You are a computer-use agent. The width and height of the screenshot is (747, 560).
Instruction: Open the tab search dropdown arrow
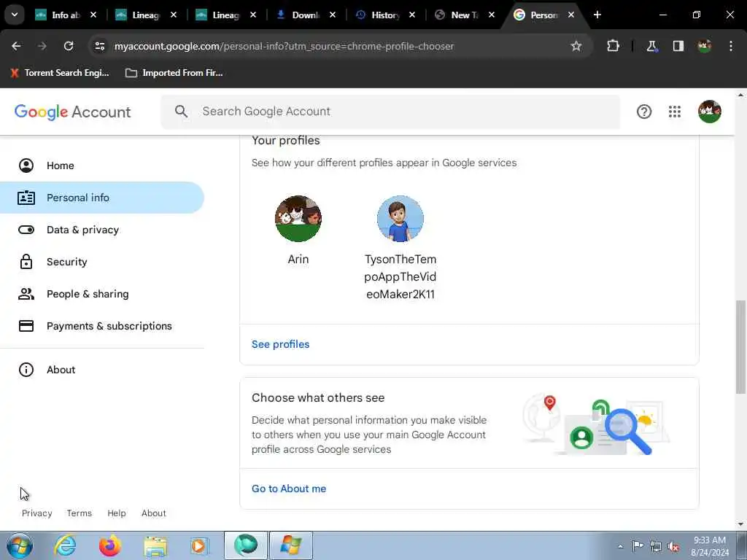pyautogui.click(x=15, y=15)
